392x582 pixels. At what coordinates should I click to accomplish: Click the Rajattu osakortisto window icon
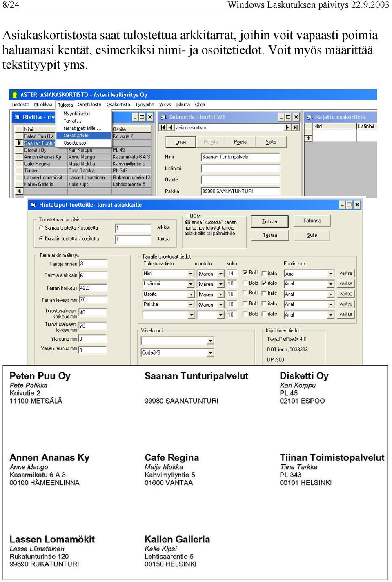tap(309, 117)
